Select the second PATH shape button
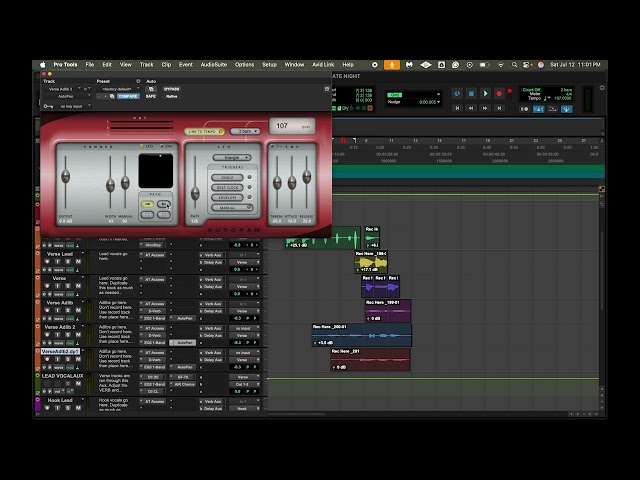 pyautogui.click(x=164, y=204)
